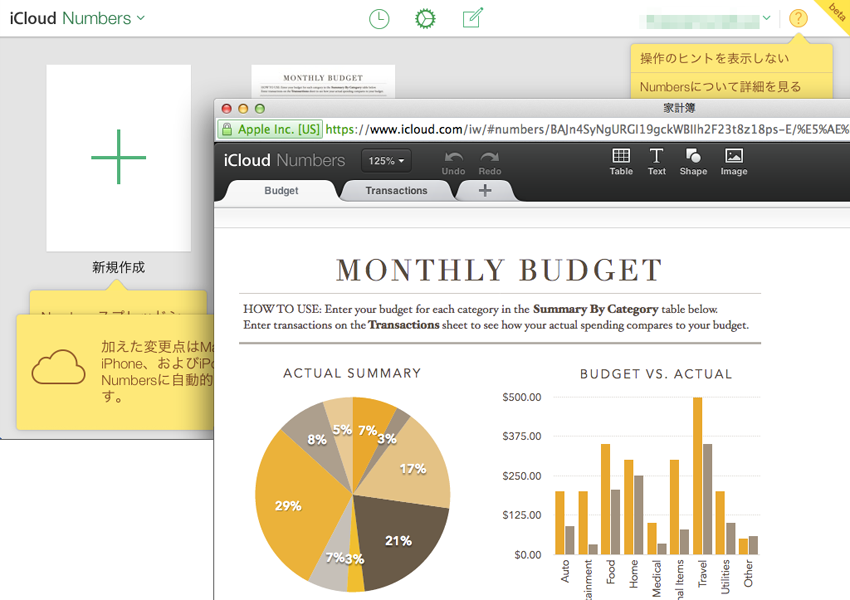Select the 8% pie chart slice
The width and height of the screenshot is (850, 600).
click(316, 439)
